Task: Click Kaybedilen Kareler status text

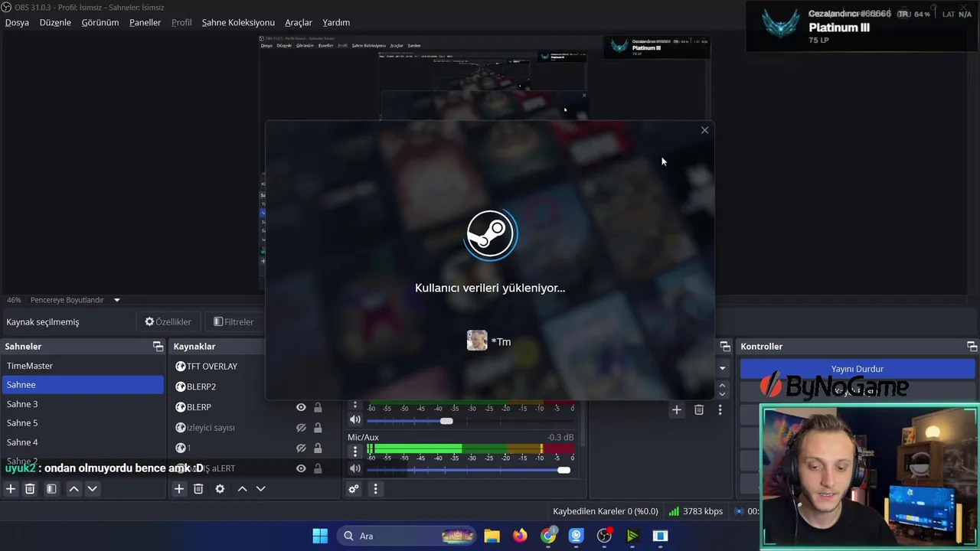Action: [605, 511]
